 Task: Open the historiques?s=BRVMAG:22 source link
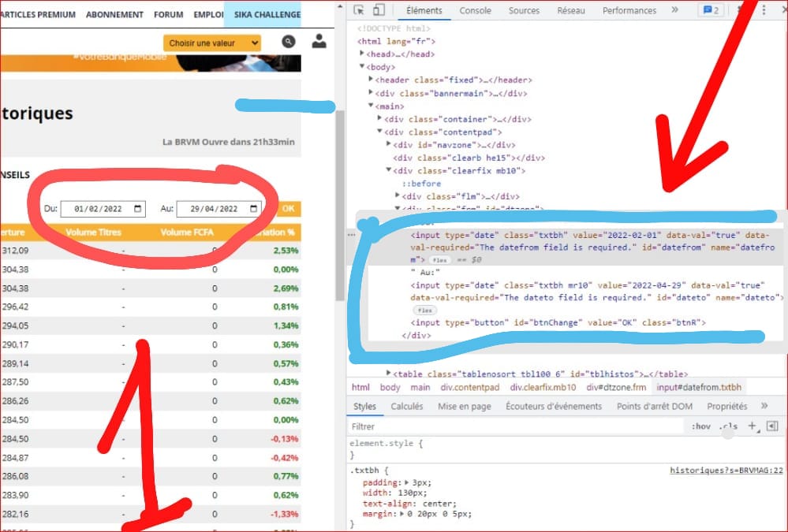[726, 471]
